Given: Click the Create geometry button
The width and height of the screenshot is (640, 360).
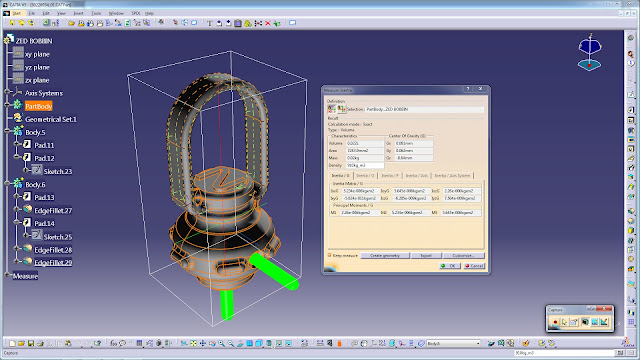Looking at the screenshot, I should pos(384,256).
